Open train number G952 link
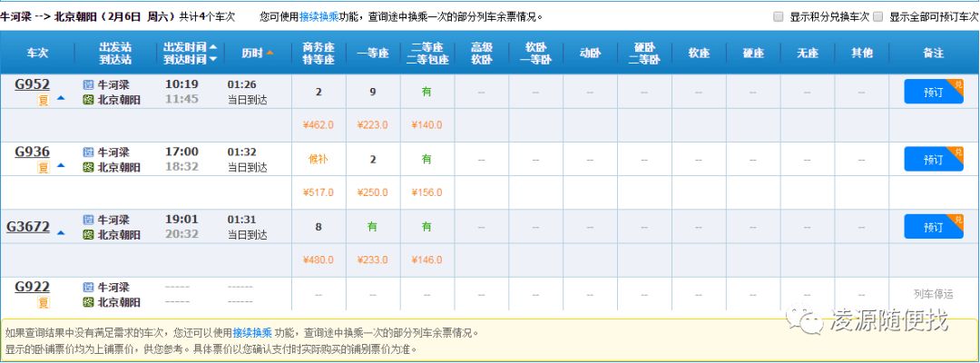The width and height of the screenshot is (980, 363). tap(32, 84)
